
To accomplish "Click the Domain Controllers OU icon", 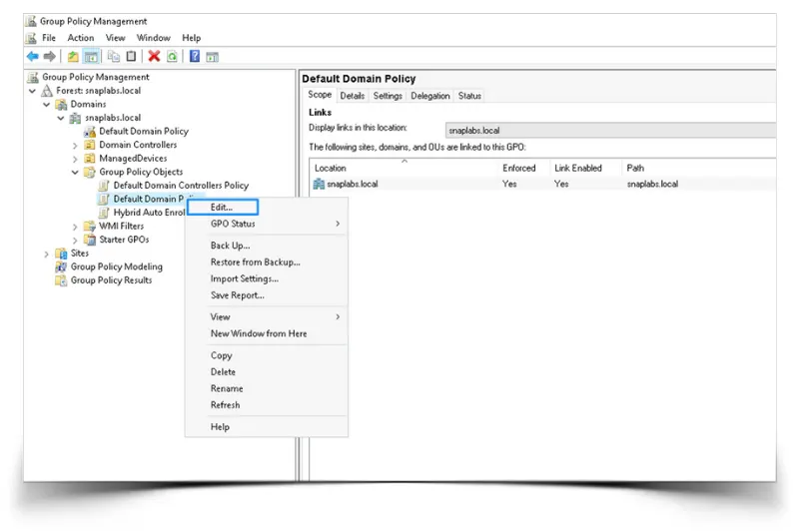I will (x=90, y=145).
